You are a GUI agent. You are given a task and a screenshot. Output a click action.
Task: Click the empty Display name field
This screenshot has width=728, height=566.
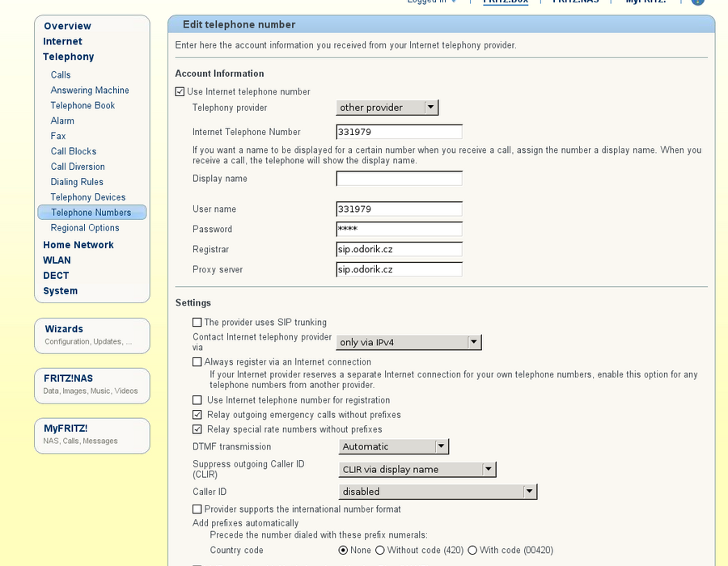coord(400,179)
